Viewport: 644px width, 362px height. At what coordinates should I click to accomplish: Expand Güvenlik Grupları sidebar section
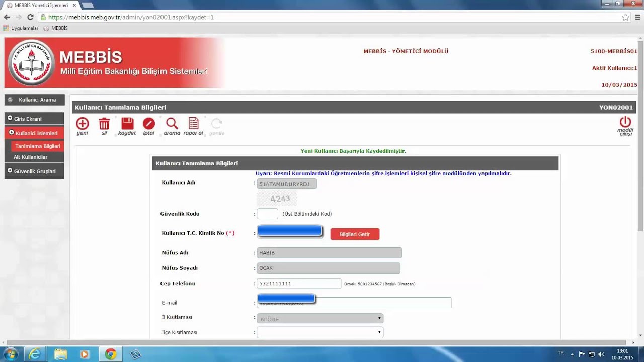tap(35, 171)
